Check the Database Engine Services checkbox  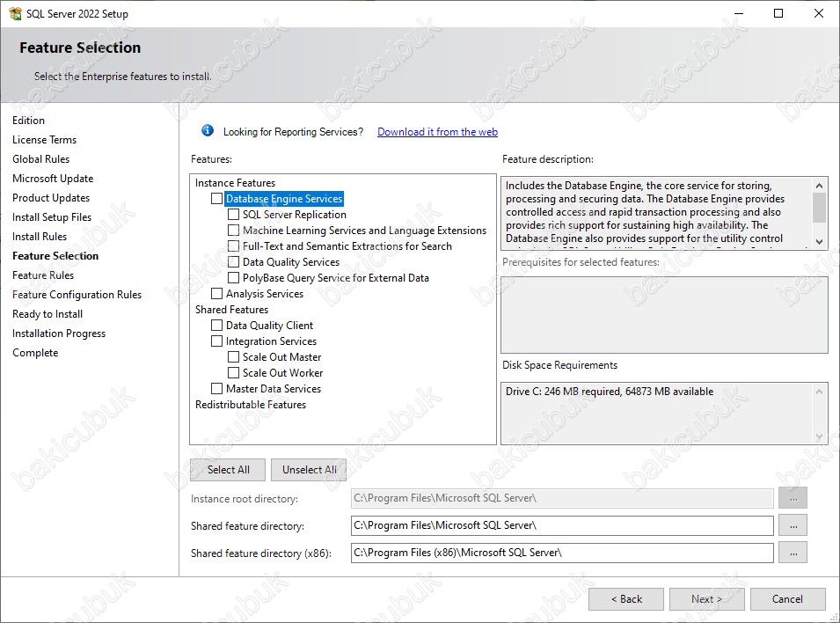point(217,198)
